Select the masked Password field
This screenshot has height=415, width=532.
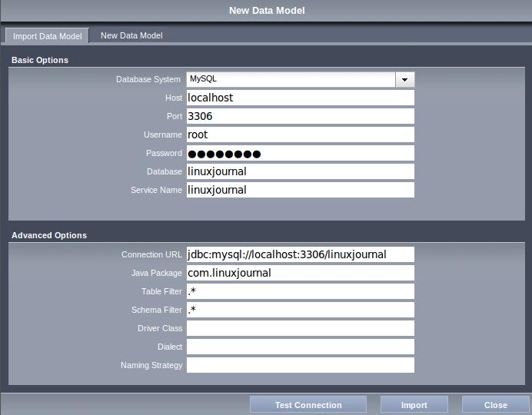[x=300, y=153]
